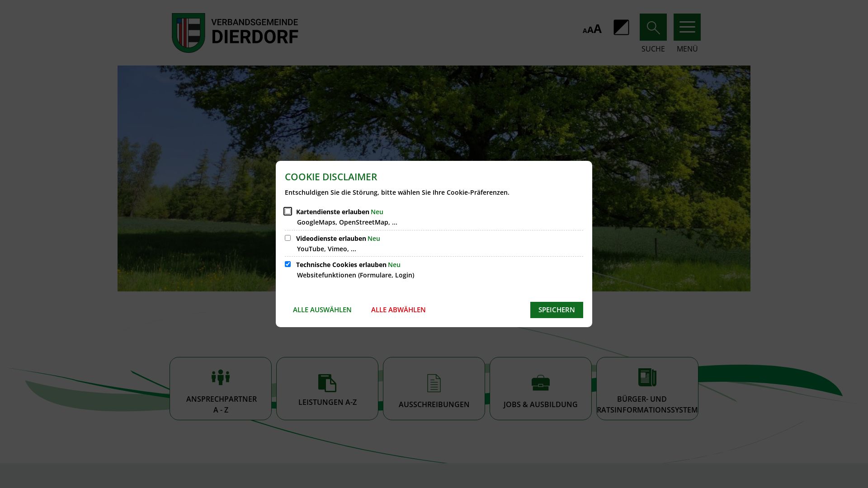This screenshot has width=868, height=488.
Task: Click the Verbandsgemeinde Dierdorf title text
Action: point(255,32)
